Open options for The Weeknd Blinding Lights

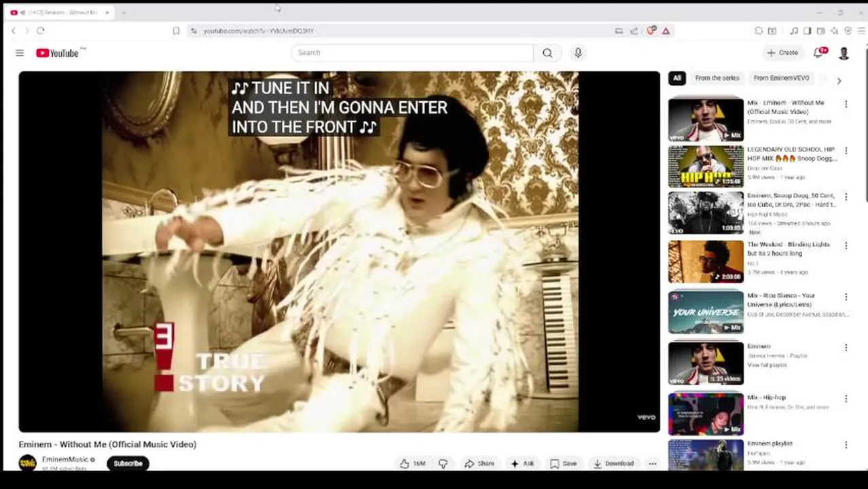click(846, 245)
